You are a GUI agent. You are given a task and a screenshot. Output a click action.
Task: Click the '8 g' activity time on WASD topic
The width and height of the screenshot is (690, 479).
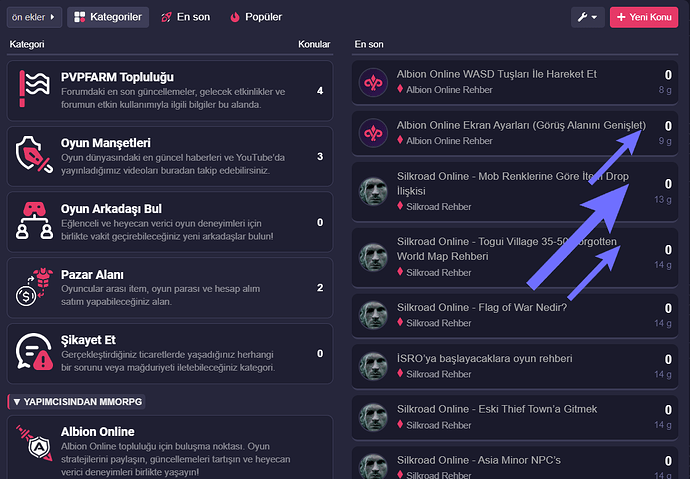pos(665,90)
